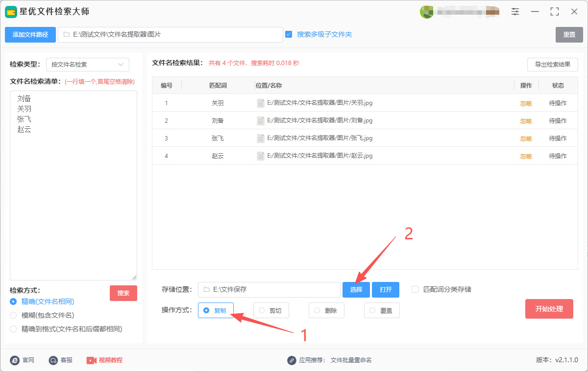Click 开始处理 start processing button
The width and height of the screenshot is (588, 372).
click(549, 309)
